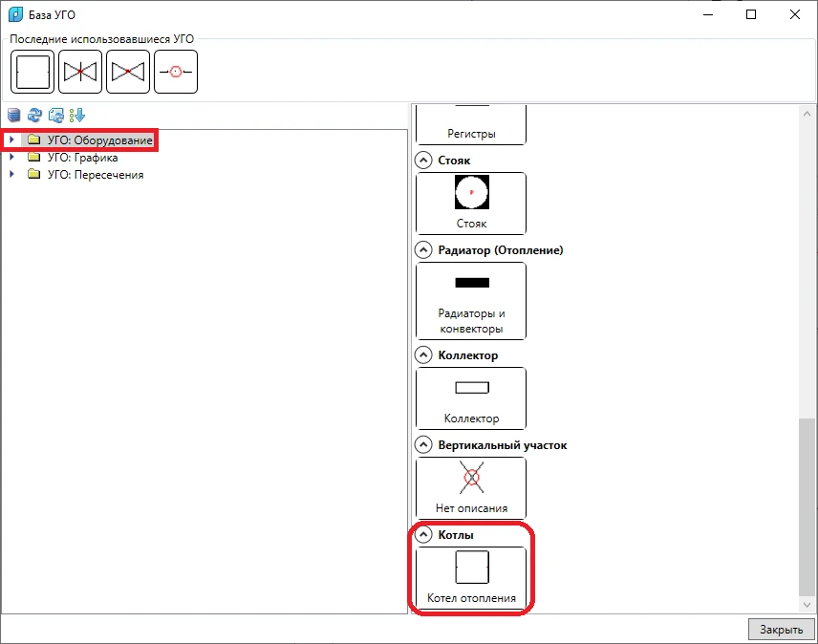
Task: Choose the recent red hexagon fitting symbol
Action: (176, 72)
